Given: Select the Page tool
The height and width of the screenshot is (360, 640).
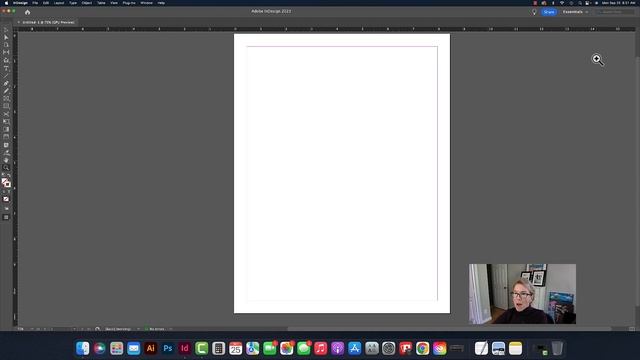Looking at the screenshot, I should coord(6,45).
